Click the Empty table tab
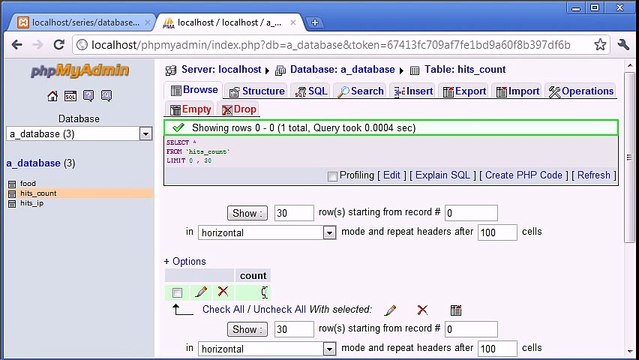Viewport: 639px width, 360px height. coord(191,109)
